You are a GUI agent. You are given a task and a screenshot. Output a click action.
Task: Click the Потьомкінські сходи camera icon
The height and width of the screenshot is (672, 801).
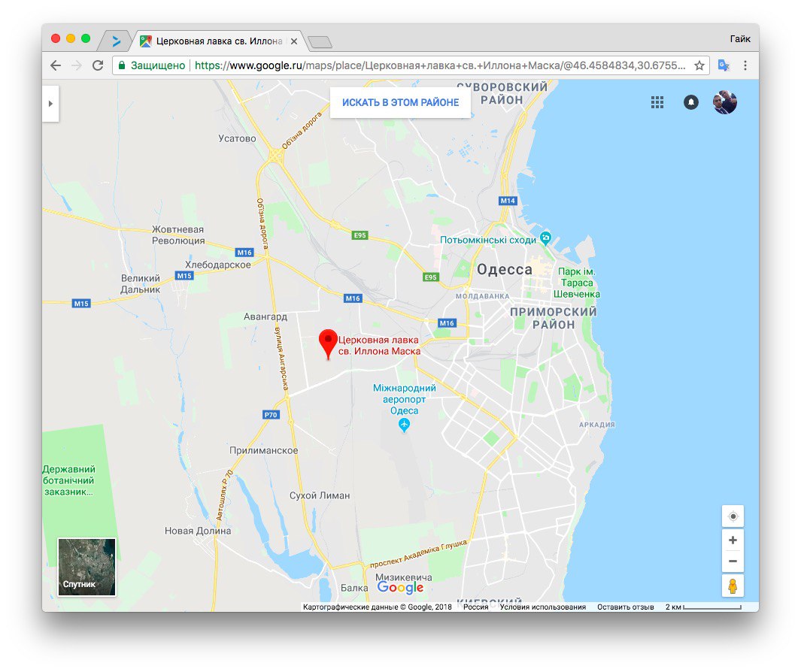coord(546,238)
